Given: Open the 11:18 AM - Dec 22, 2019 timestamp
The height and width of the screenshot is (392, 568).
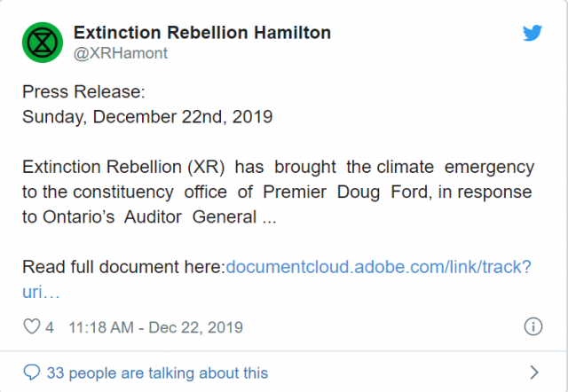Looking at the screenshot, I should click(x=156, y=327).
